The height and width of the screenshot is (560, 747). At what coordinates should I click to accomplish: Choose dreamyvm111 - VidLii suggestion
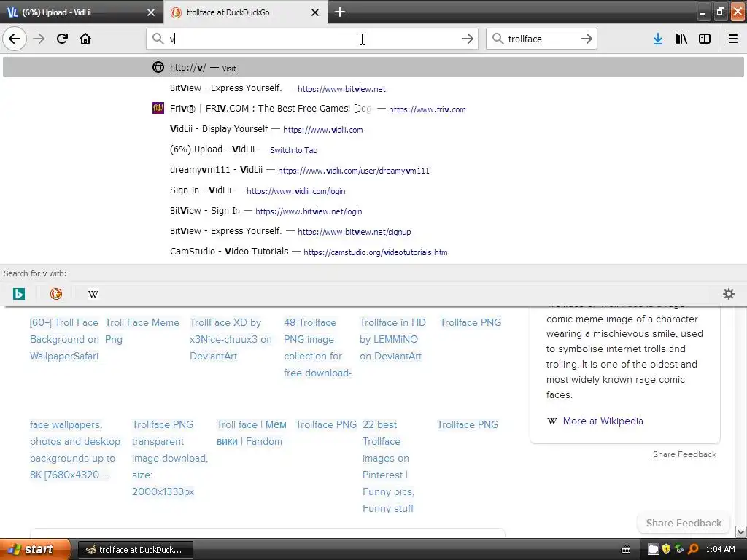[x=373, y=170]
